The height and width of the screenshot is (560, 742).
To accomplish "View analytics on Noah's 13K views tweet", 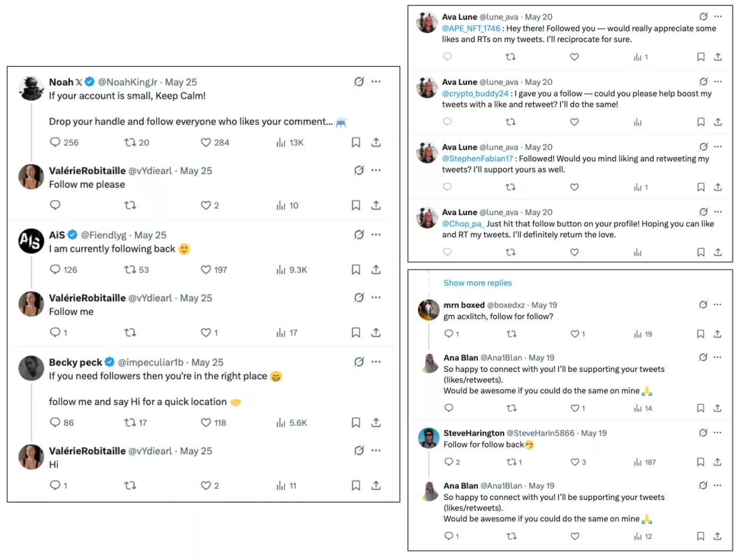I will 281,142.
